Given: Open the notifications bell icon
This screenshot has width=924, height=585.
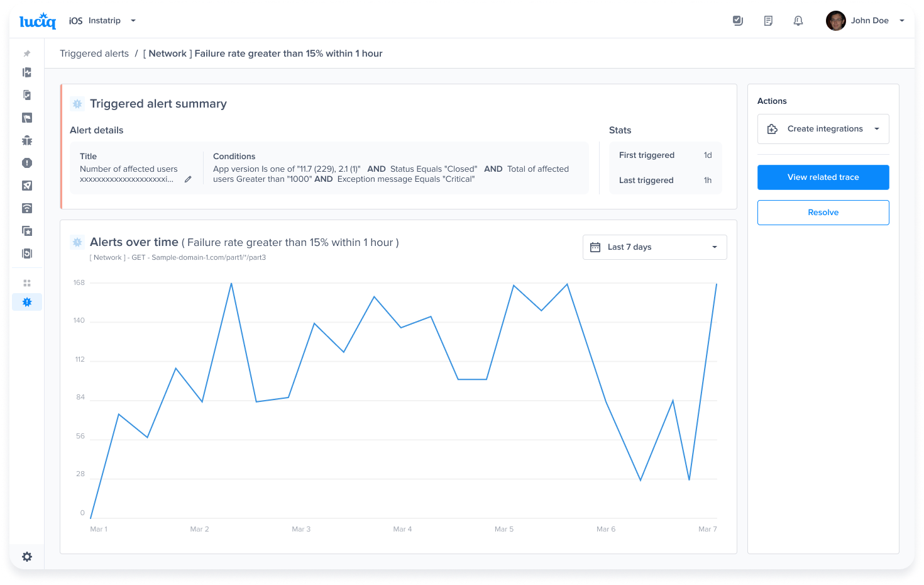Looking at the screenshot, I should pyautogui.click(x=798, y=21).
